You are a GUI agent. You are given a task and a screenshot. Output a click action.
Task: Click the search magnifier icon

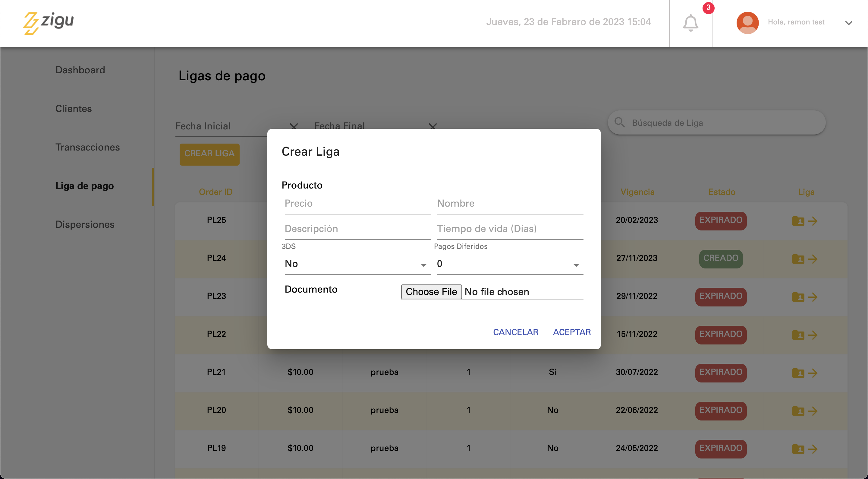(x=619, y=122)
